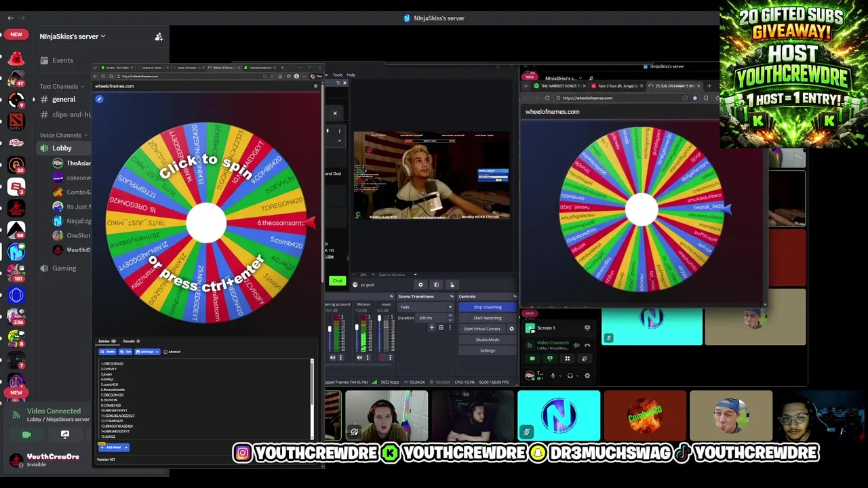868x488 pixels.
Task: Adjust the gaming pc sound volume fader
Action: [330, 329]
